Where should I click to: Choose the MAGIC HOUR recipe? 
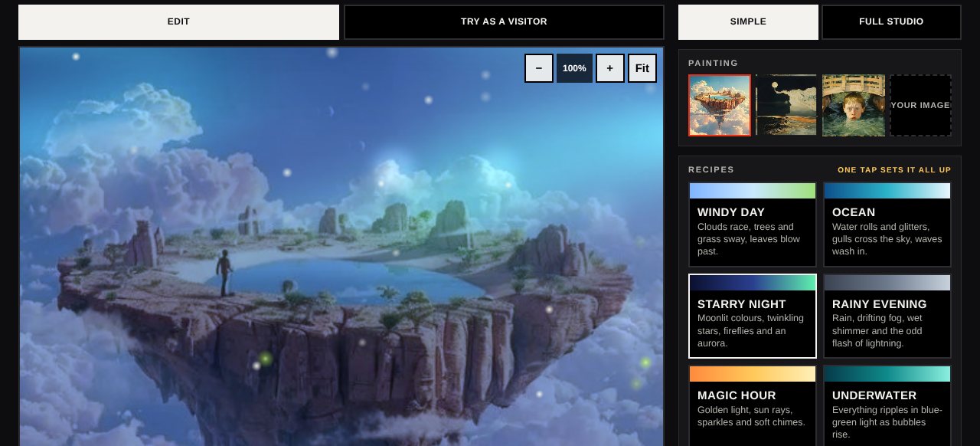[753, 405]
